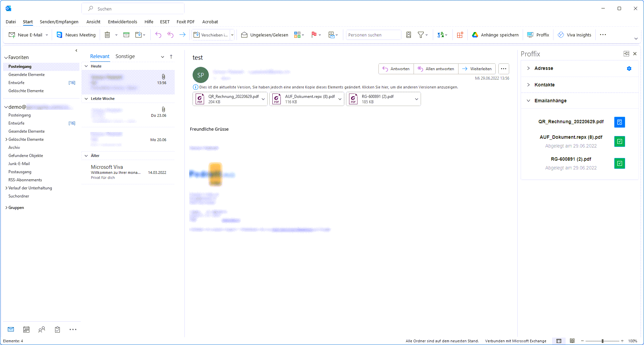Click the Filter email funnel icon
Image resolution: width=644 pixels, height=345 pixels.
(x=421, y=35)
